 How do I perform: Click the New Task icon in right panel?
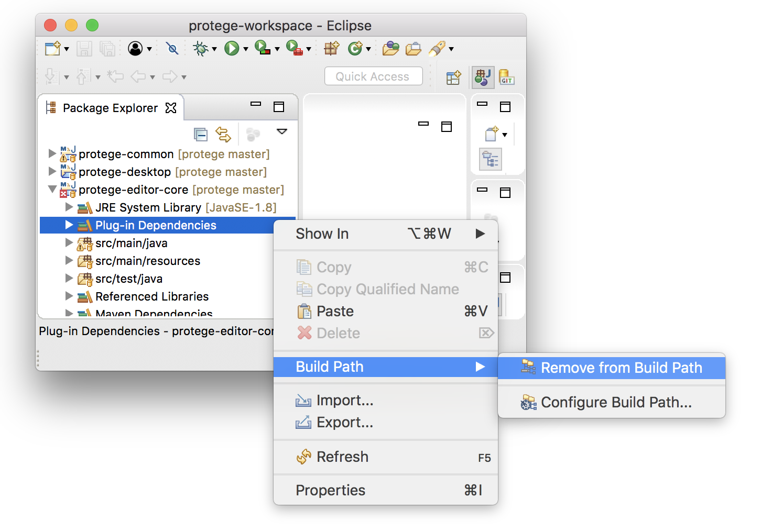492,134
